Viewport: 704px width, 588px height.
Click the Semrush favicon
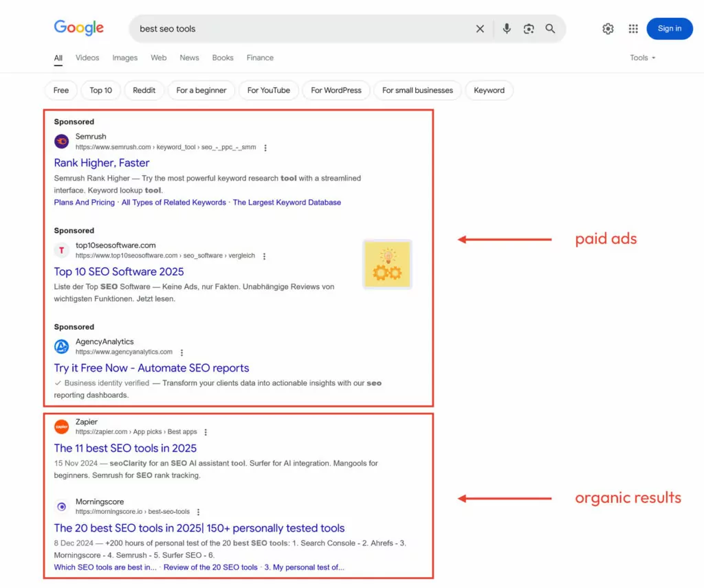[61, 142]
